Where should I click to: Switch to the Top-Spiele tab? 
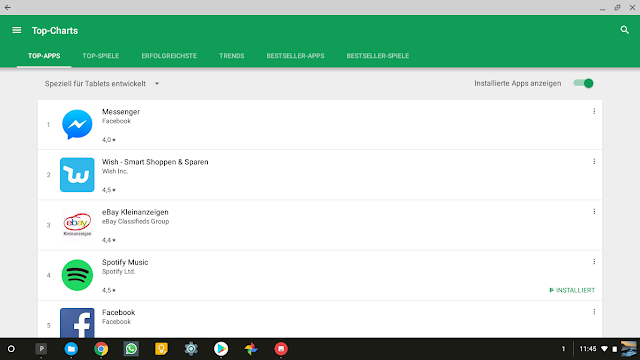tap(101, 56)
